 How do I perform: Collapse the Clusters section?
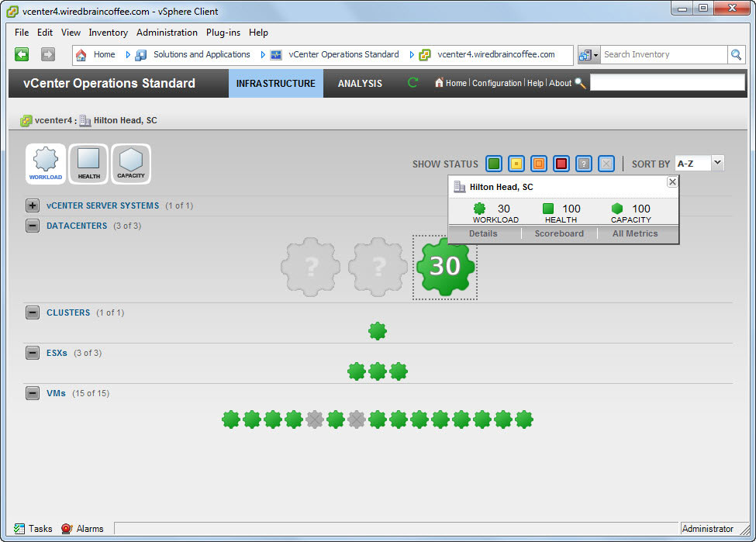click(x=33, y=312)
